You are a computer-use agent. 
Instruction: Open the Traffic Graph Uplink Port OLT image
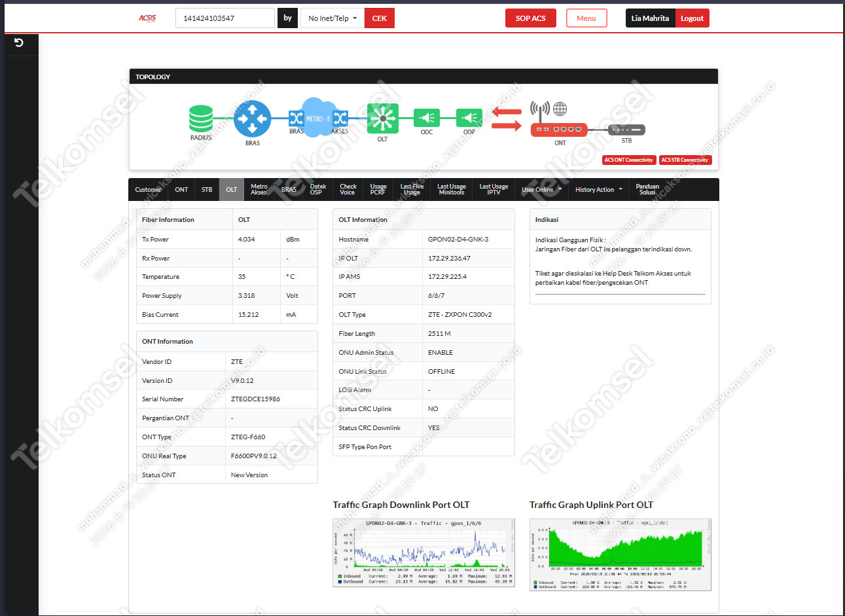pos(620,554)
